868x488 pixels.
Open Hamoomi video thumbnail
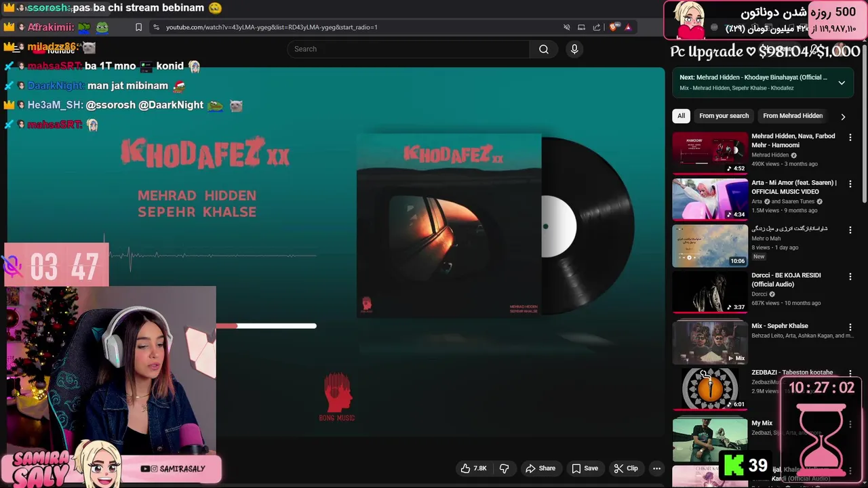(710, 152)
